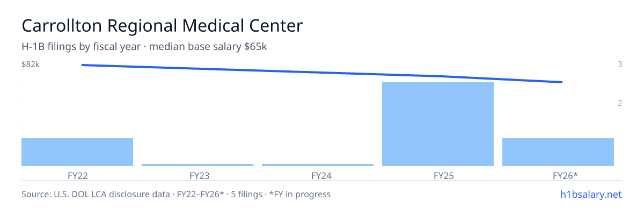This screenshot has height=215, width=644.
Task: Click the Carrollton Regional Medical Center title
Action: point(162,25)
